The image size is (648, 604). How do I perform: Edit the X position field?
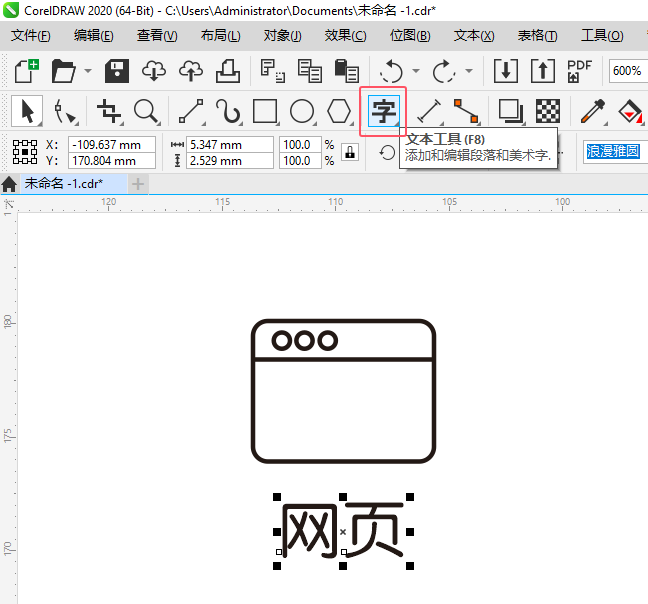click(x=112, y=145)
